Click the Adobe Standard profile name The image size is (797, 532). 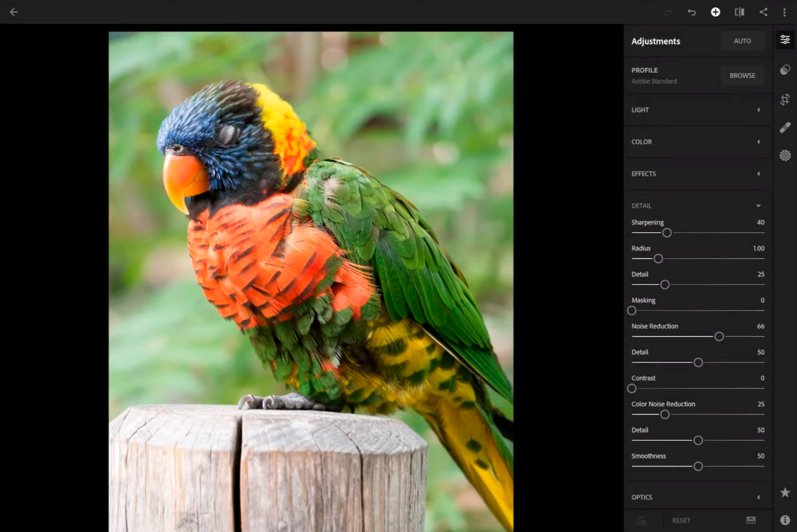654,81
